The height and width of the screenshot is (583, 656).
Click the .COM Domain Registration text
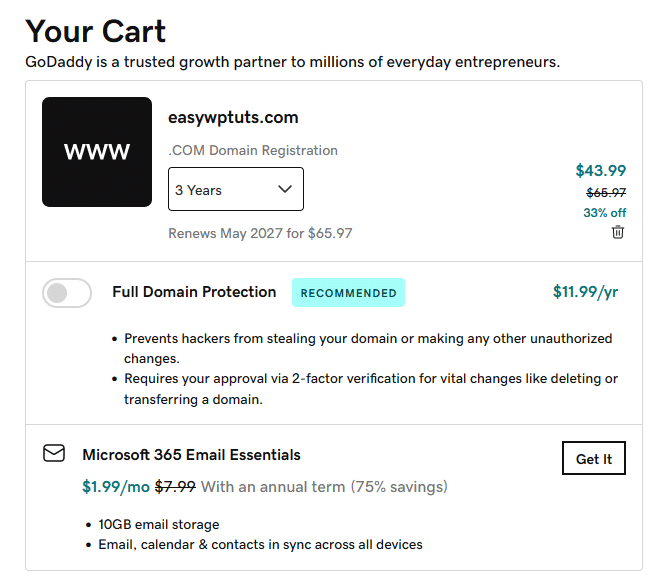click(x=253, y=151)
